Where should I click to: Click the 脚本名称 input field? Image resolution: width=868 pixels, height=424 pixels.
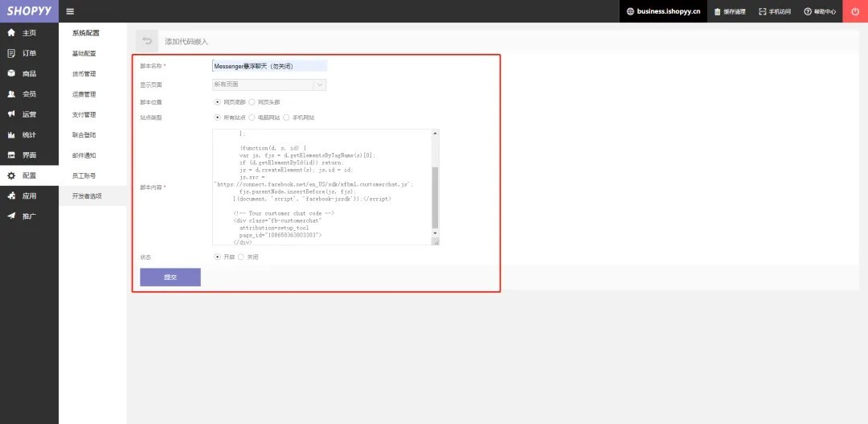click(269, 66)
